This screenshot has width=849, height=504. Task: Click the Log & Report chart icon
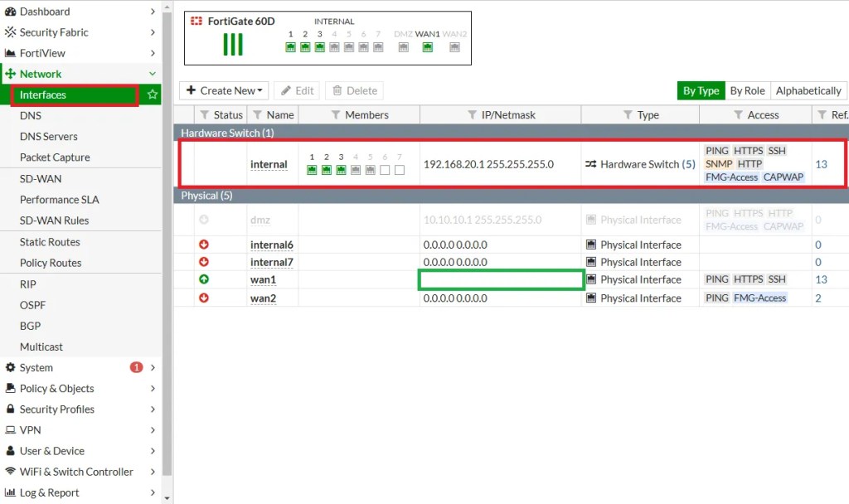coord(10,492)
